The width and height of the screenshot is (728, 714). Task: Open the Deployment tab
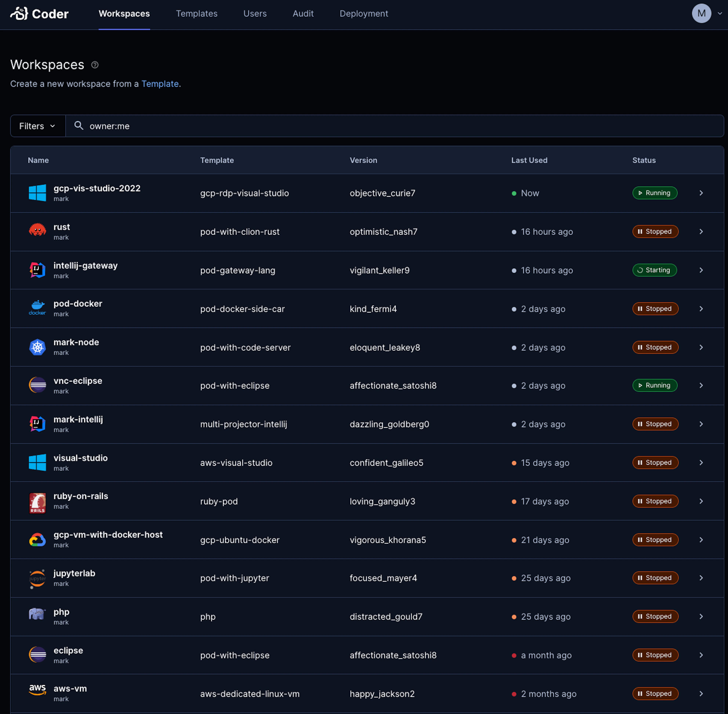(363, 14)
